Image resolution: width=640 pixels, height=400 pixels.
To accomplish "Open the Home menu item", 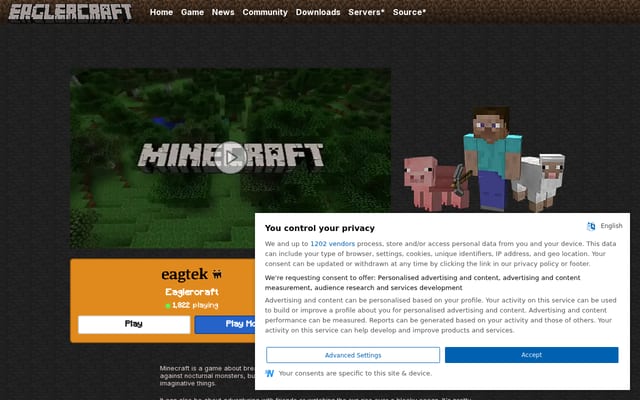I will coord(161,12).
